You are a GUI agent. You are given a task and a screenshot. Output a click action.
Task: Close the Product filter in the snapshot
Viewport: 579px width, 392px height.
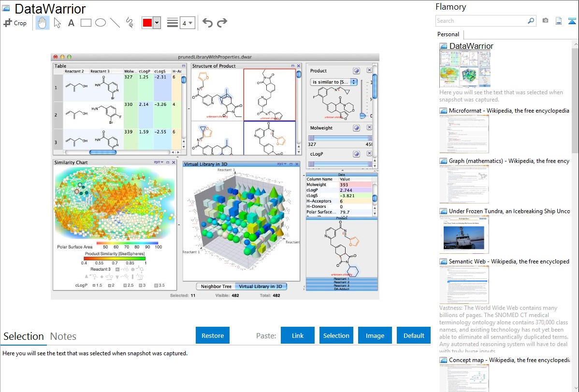pos(369,70)
